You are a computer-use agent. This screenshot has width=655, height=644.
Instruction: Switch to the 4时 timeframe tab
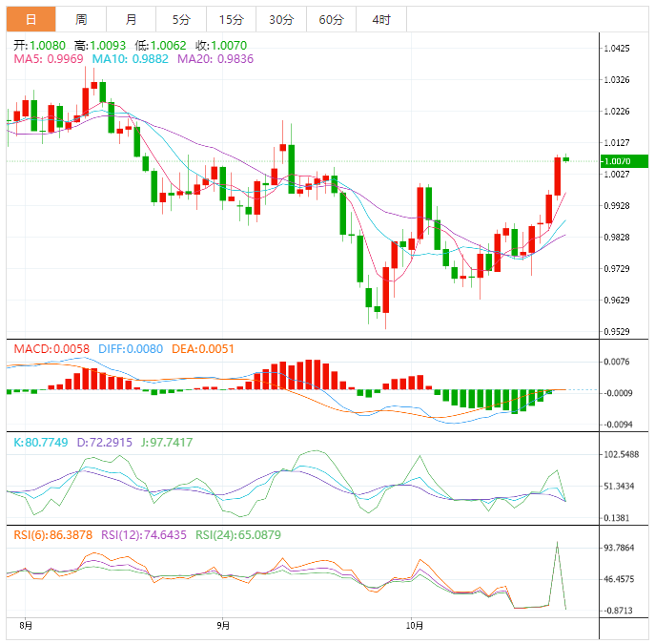click(381, 19)
